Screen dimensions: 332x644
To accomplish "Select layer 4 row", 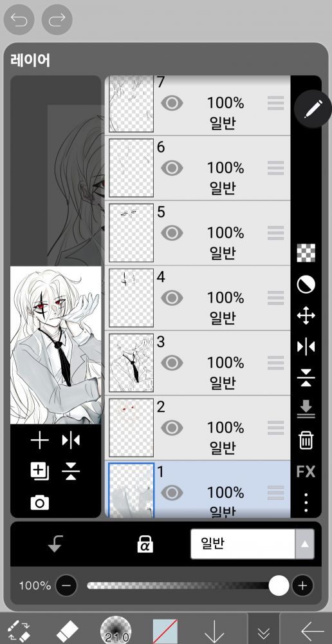I will pos(198,298).
